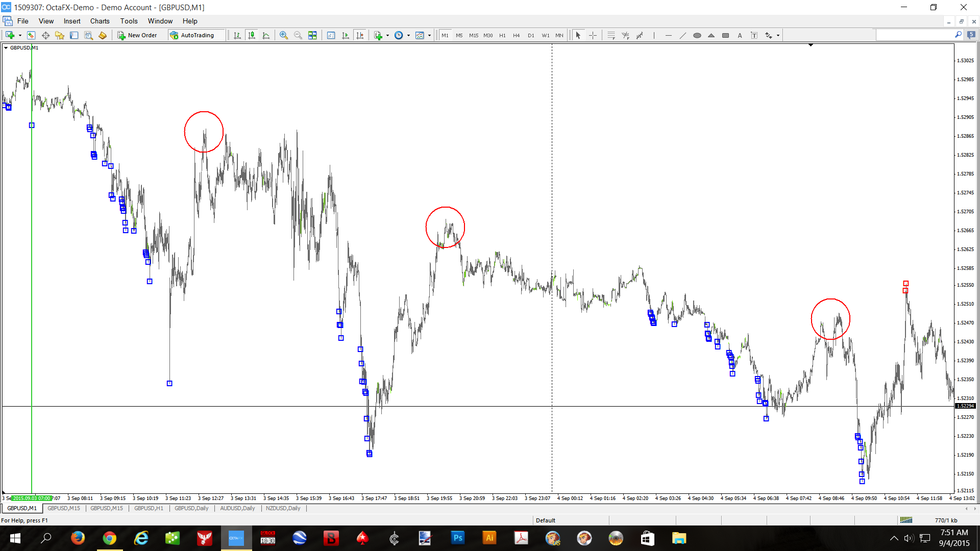Click the New Order button

[137, 35]
